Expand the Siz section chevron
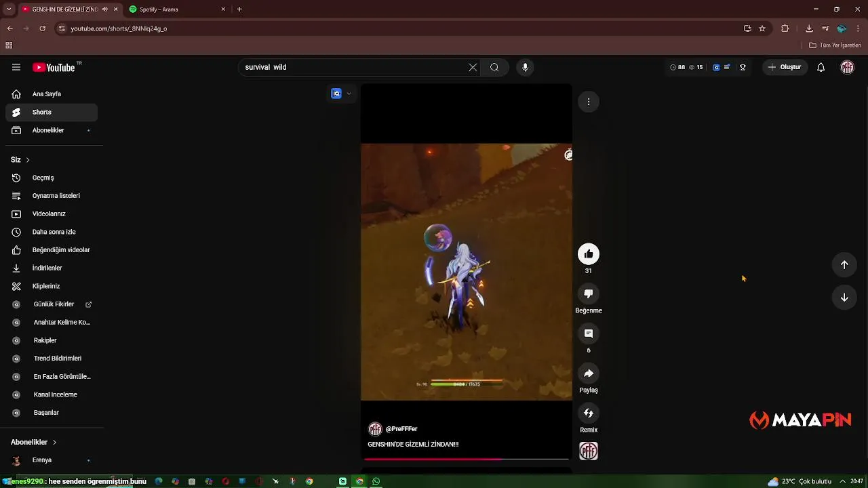This screenshot has height=488, width=868. point(28,160)
